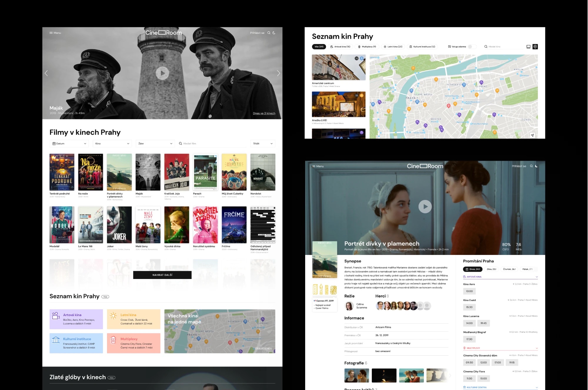Open the Artová kina category card
The width and height of the screenshot is (588, 390).
click(76, 319)
